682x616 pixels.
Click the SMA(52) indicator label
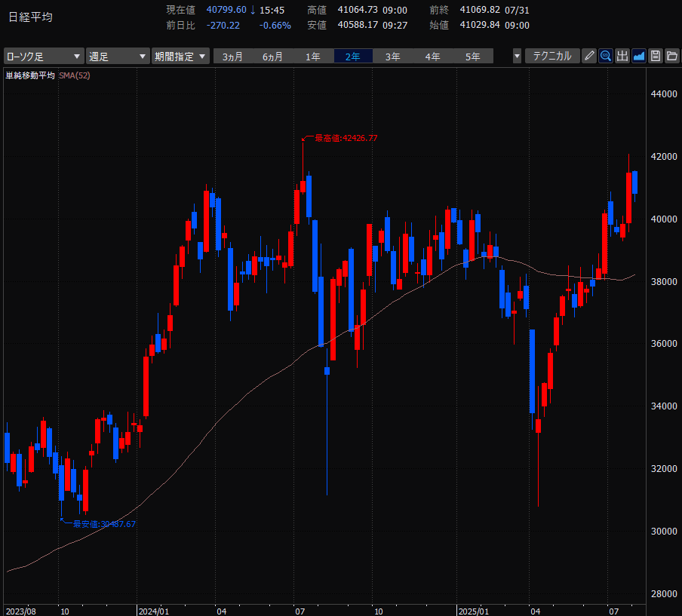[75, 75]
